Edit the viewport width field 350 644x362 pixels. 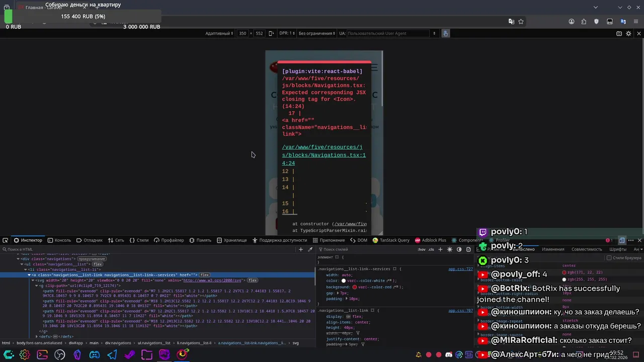[243, 33]
